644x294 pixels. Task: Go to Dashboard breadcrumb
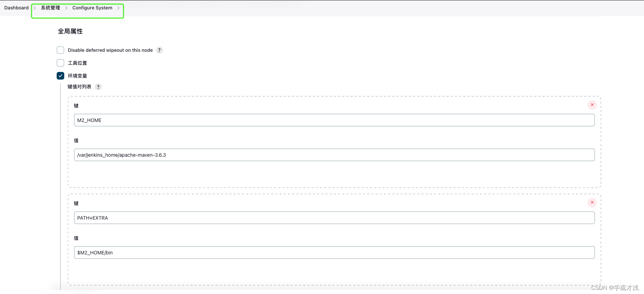(x=16, y=8)
